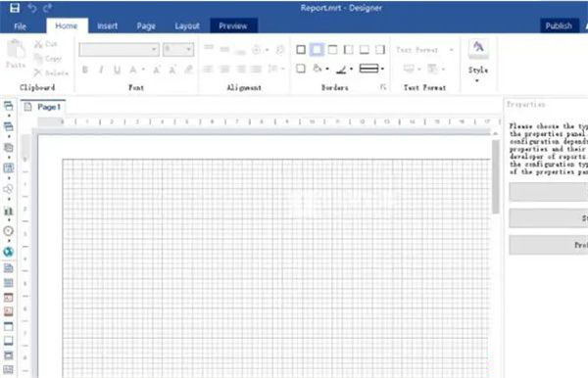Justify text in Alignment group
This screenshot has height=378, width=588.
tap(257, 69)
